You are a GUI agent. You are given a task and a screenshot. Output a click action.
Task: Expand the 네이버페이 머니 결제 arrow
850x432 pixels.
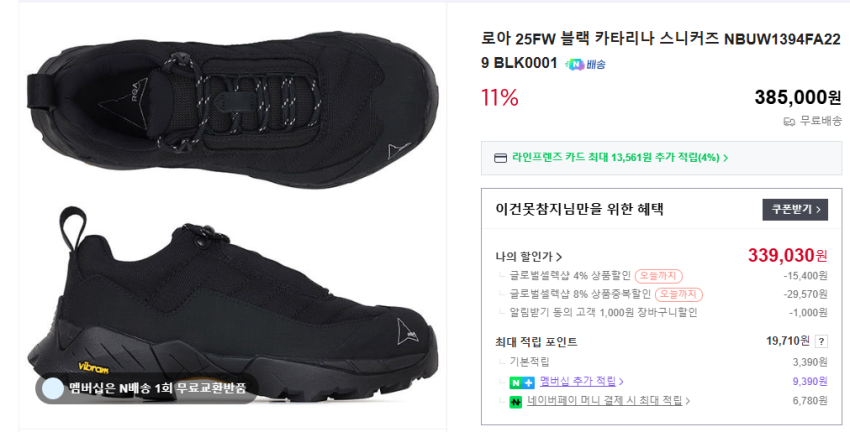coord(687,402)
